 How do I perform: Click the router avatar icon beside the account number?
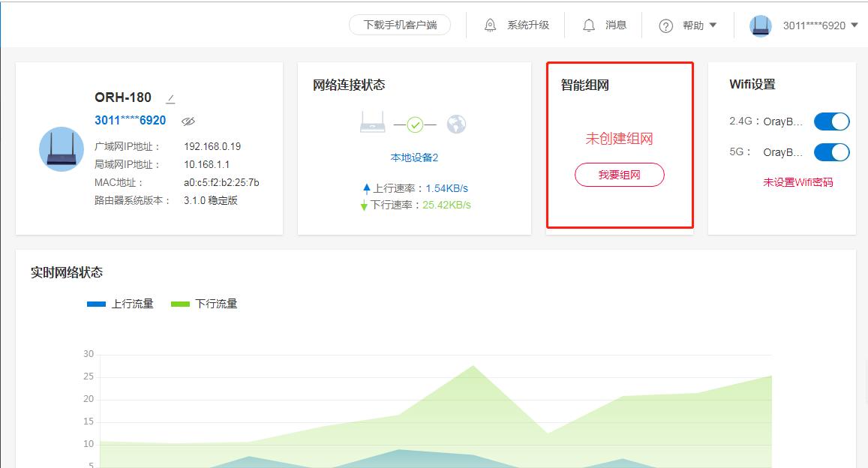[761, 25]
